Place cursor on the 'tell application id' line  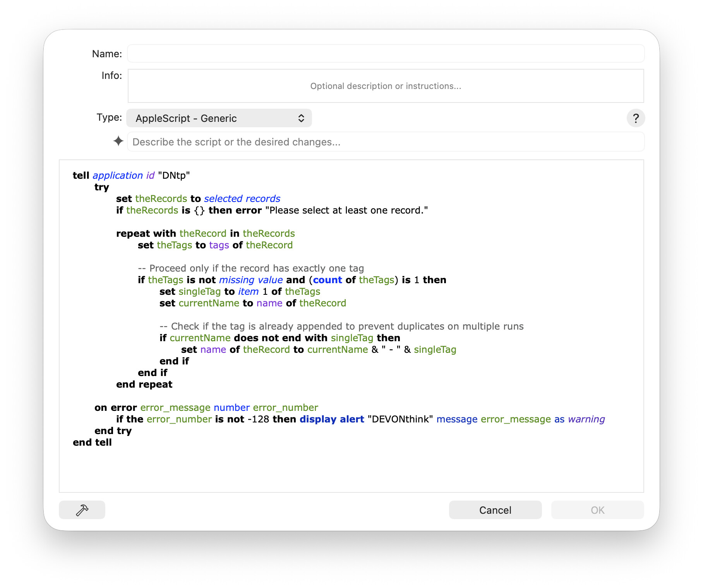[131, 176]
